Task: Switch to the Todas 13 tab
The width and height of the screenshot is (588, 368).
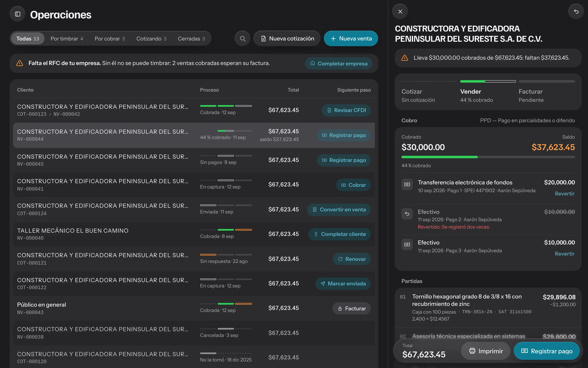Action: [28, 39]
